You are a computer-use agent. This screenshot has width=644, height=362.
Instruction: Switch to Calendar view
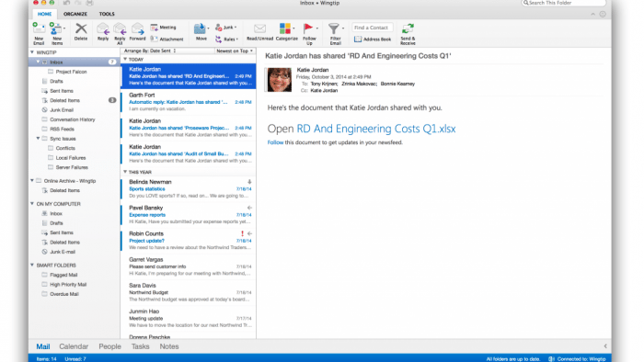point(74,346)
